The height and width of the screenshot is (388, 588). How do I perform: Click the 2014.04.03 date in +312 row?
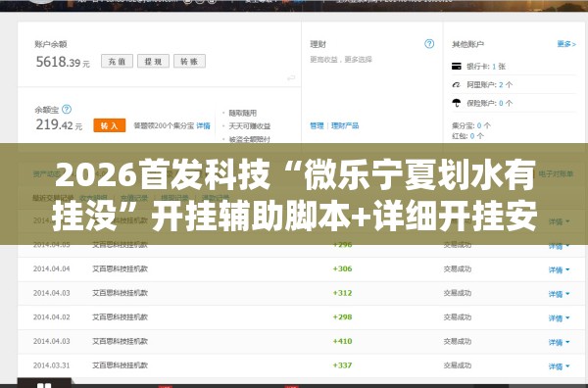pyautogui.click(x=51, y=293)
